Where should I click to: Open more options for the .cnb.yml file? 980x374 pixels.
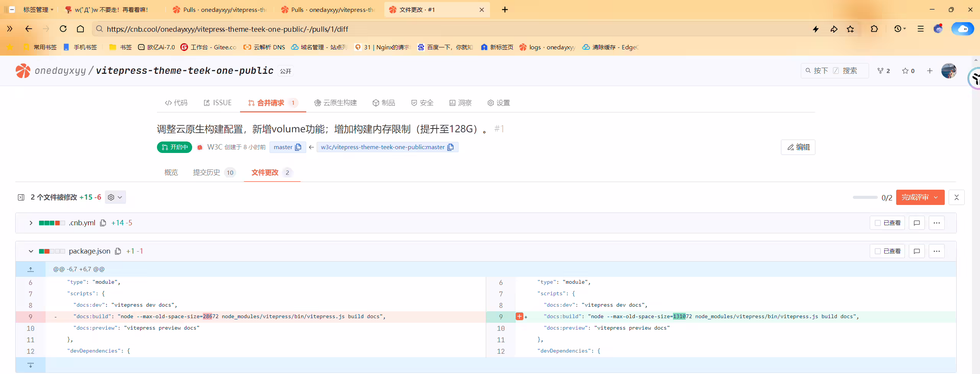click(x=937, y=223)
